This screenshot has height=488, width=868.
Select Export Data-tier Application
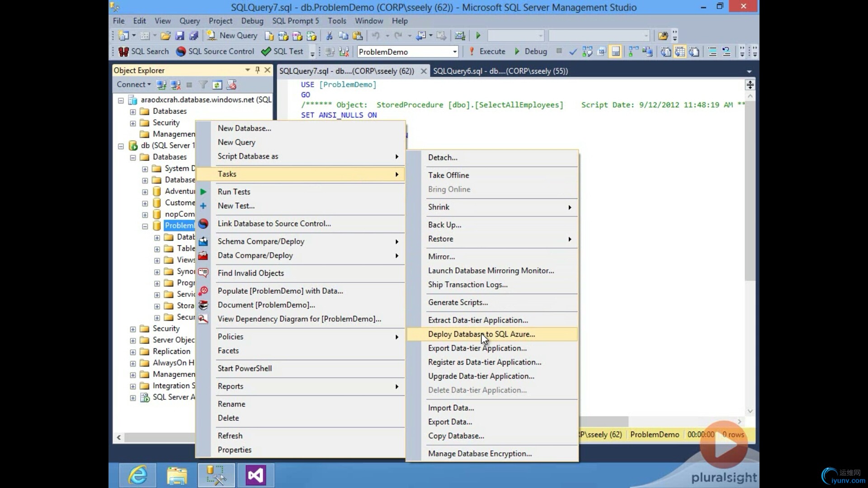pyautogui.click(x=491, y=348)
